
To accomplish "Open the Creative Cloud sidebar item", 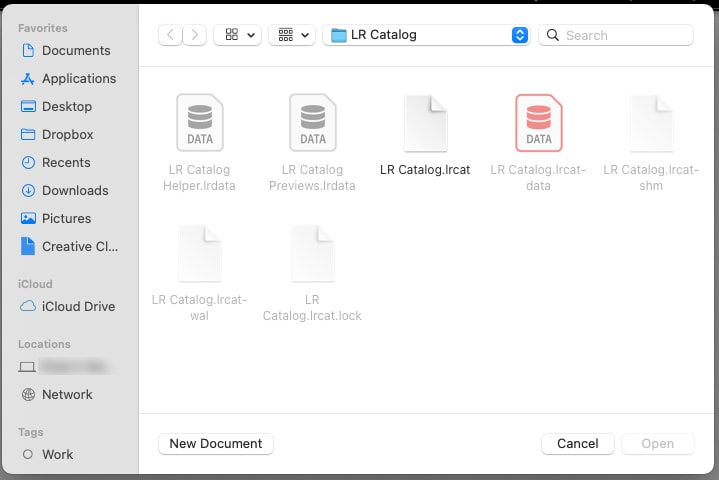I will 68,246.
